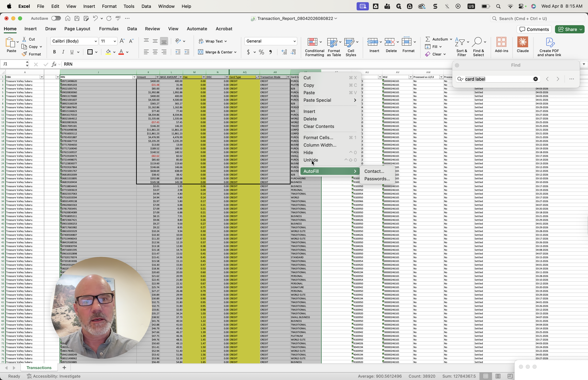
Task: Click the Undo arrow icon
Action: click(95, 18)
